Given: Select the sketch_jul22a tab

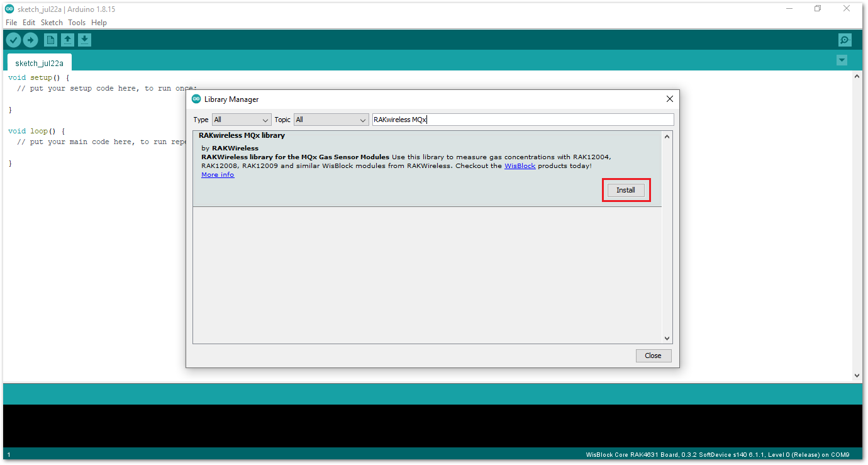Looking at the screenshot, I should tap(39, 63).
